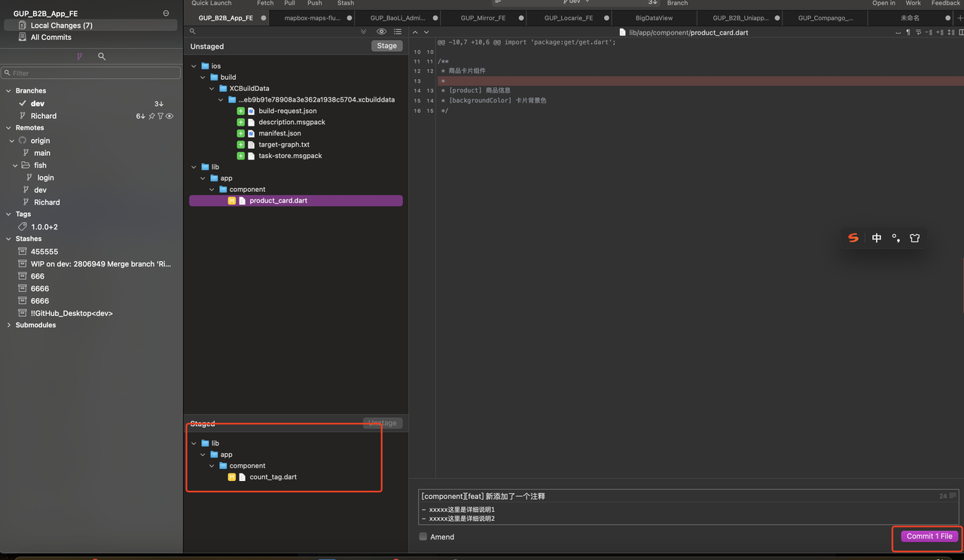Screen dimensions: 964x560
Task: Toggle punctuation mode in Sogou bar
Action: tap(895, 238)
